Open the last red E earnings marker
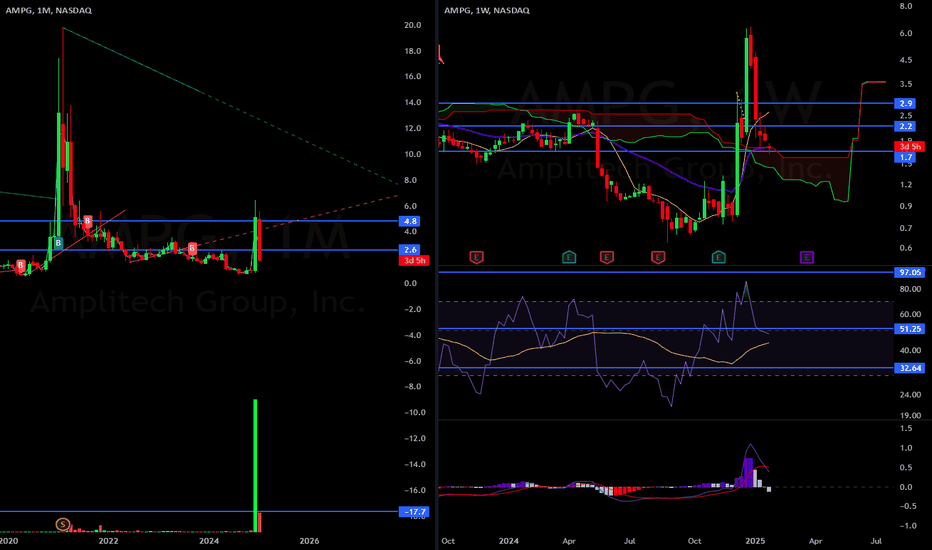932x550 pixels. pos(657,257)
